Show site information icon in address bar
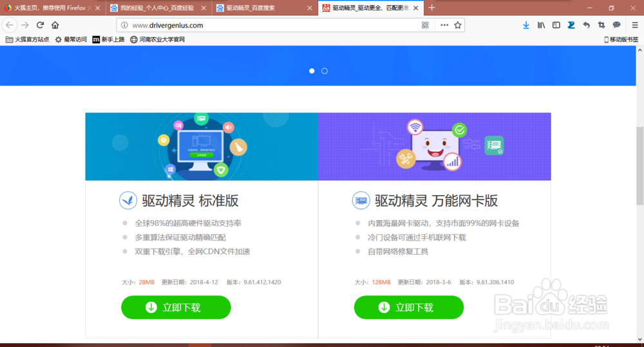The image size is (644, 347). click(124, 25)
